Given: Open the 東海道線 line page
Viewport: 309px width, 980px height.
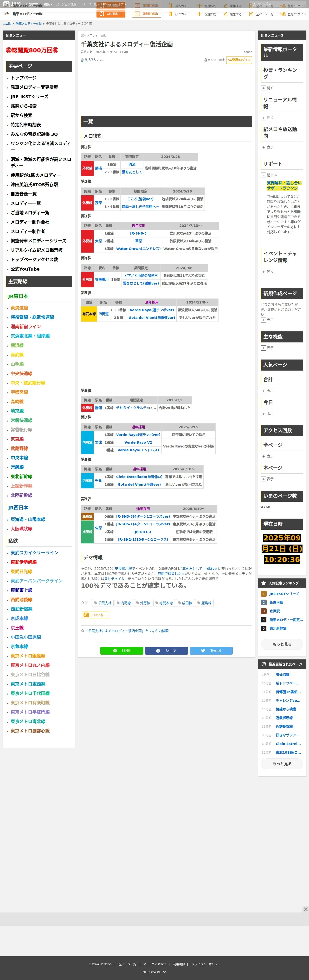Looking at the screenshot, I should (19, 308).
